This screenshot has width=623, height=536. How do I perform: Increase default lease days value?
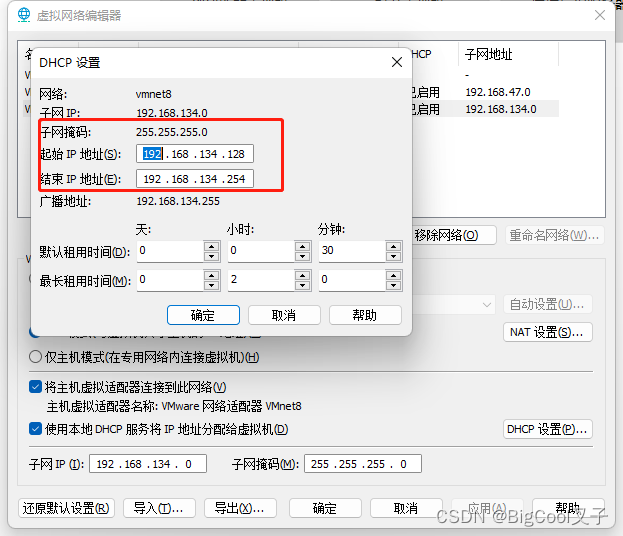pyautogui.click(x=211, y=246)
